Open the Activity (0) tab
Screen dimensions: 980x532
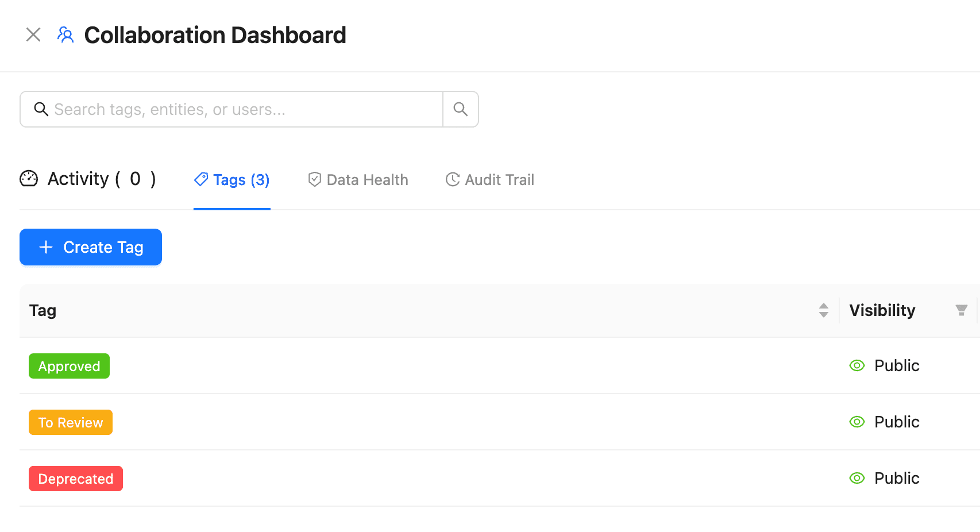click(x=101, y=179)
